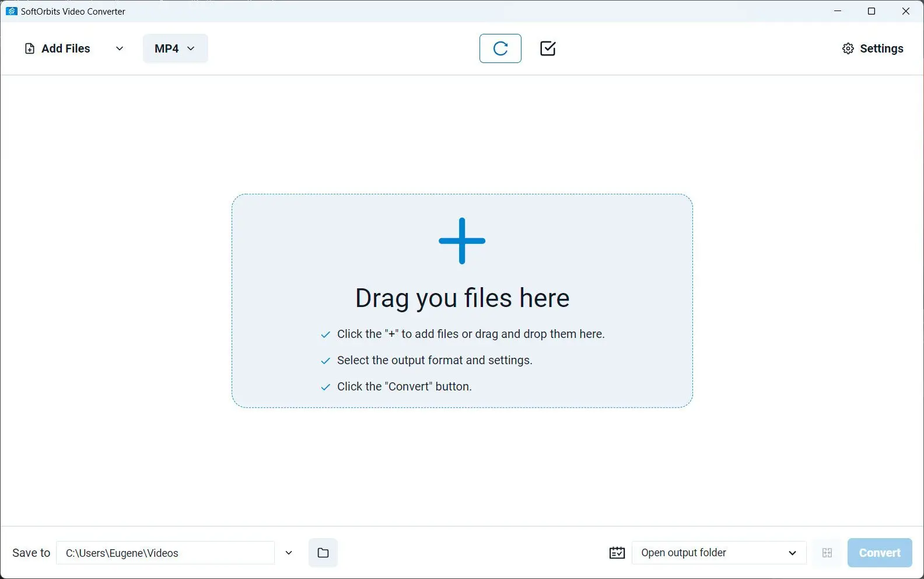Click the 'Save to' label

(32, 553)
